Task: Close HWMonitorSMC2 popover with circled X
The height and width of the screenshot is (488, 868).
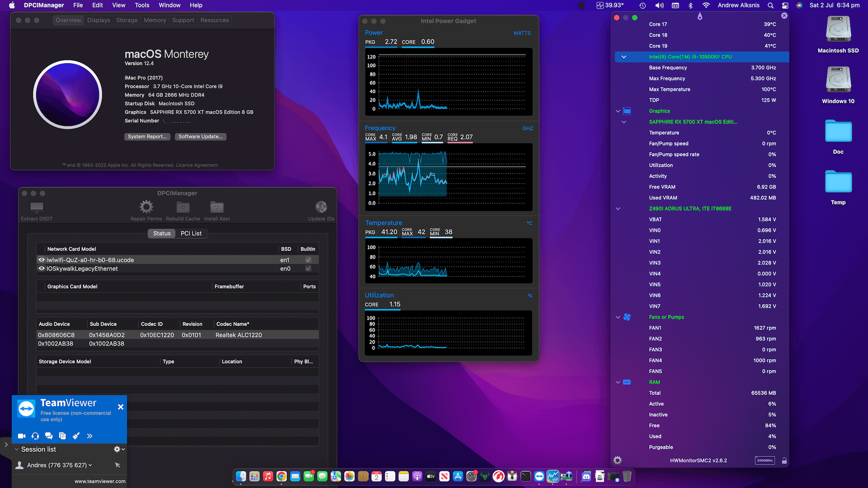Action: [x=784, y=15]
